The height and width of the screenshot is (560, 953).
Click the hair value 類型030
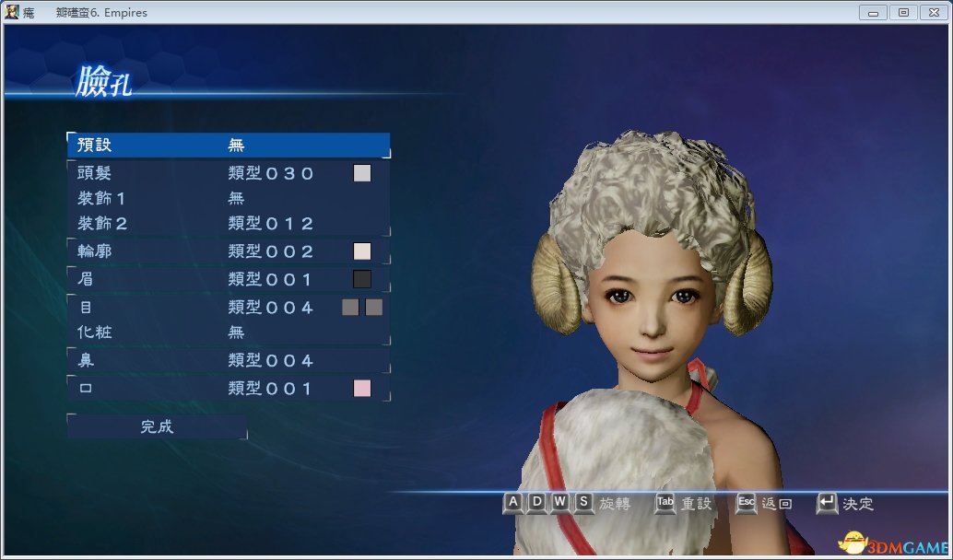click(271, 173)
